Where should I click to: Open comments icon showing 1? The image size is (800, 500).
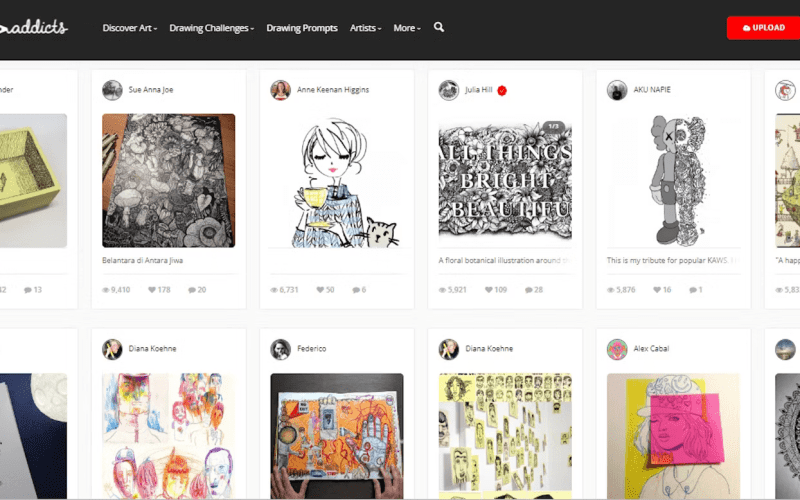(x=693, y=290)
